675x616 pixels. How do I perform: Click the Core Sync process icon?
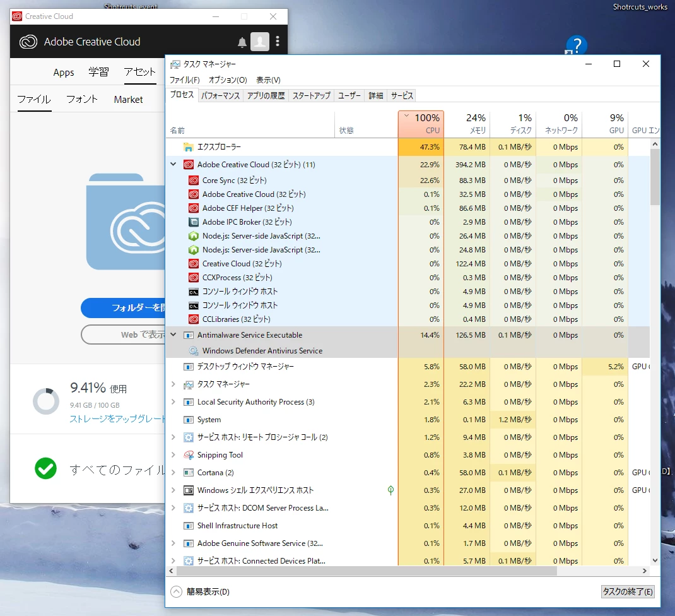pos(194,181)
